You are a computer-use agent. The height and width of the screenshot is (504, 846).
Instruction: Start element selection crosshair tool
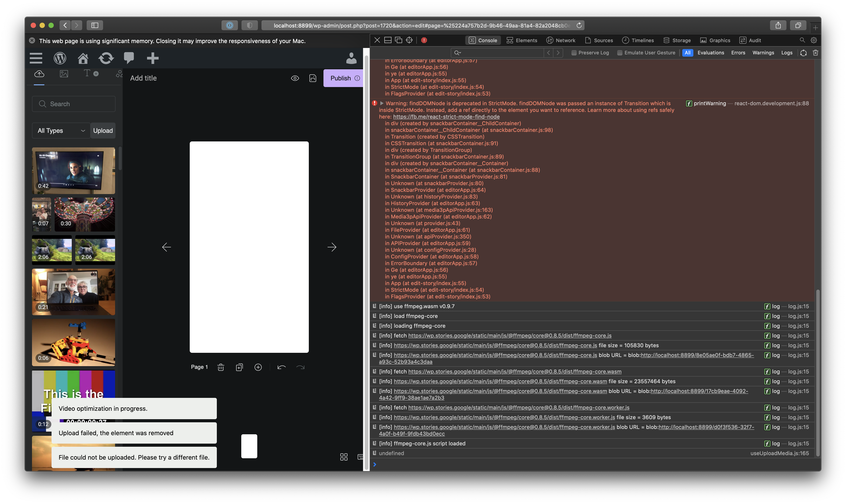[409, 40]
